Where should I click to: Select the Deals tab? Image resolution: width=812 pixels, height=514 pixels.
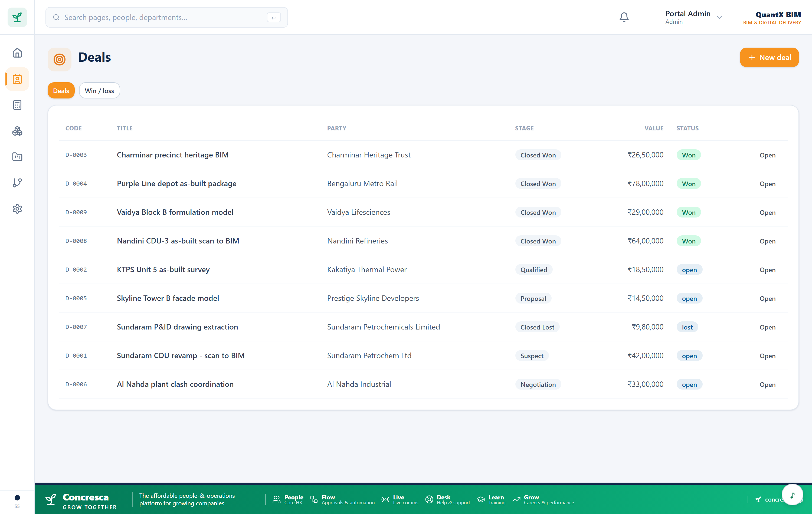point(61,91)
